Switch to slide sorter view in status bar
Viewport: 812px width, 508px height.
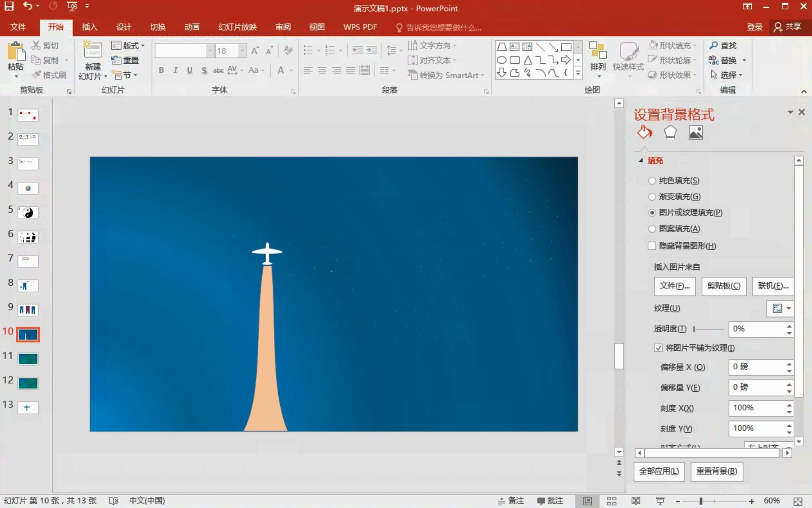click(611, 501)
